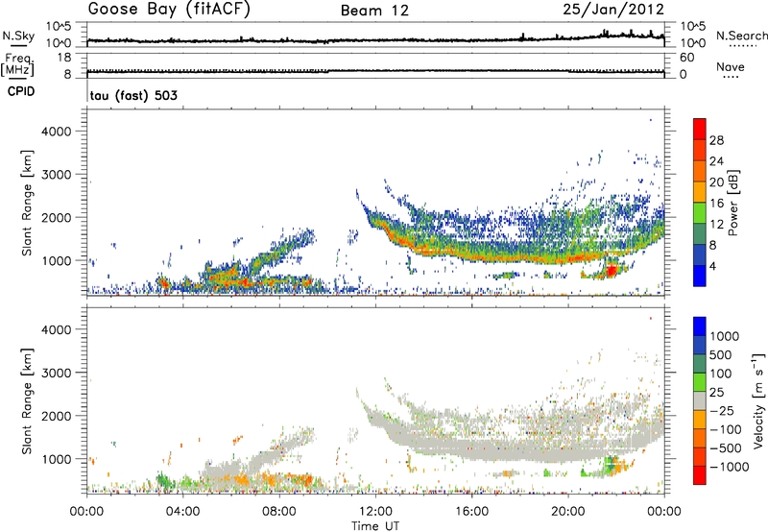
Task: Select the "-100" label on Velocity color bar
Action: (726, 429)
